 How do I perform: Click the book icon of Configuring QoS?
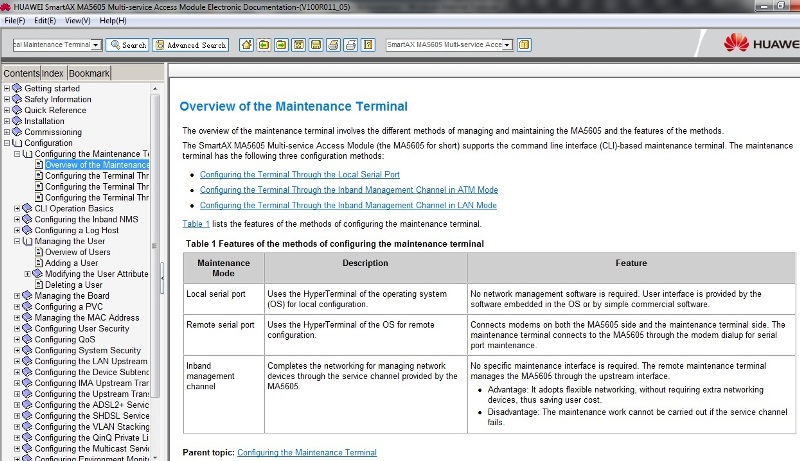[x=27, y=339]
